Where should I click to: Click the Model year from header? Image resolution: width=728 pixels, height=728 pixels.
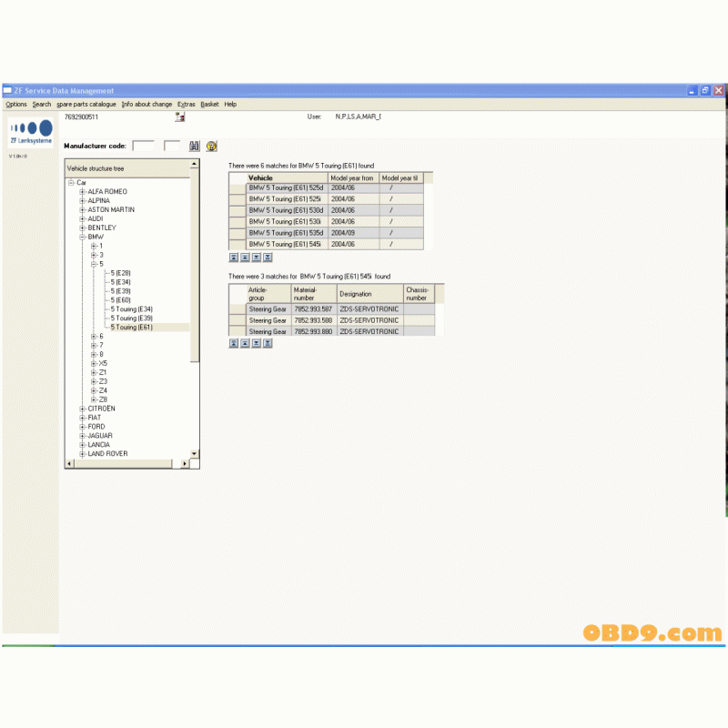[x=353, y=177]
